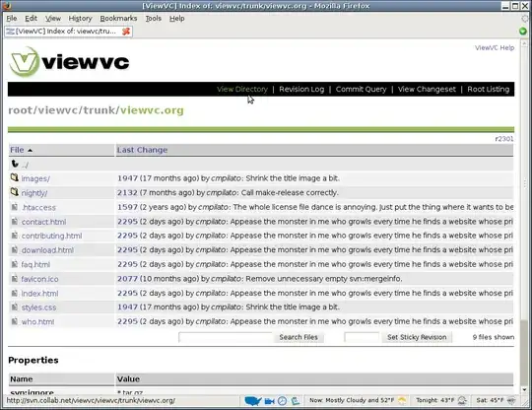The height and width of the screenshot is (410, 532).
Task: Click the root path breadcrumb
Action: click(21, 110)
